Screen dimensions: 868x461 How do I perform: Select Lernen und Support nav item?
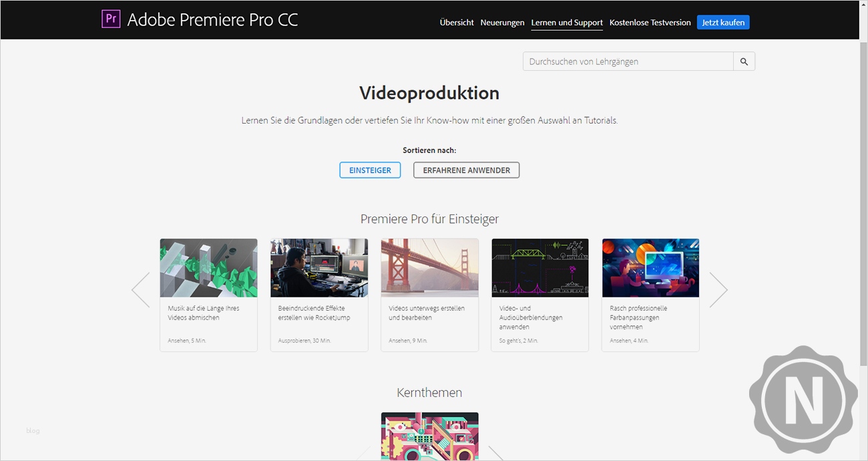[x=567, y=23]
